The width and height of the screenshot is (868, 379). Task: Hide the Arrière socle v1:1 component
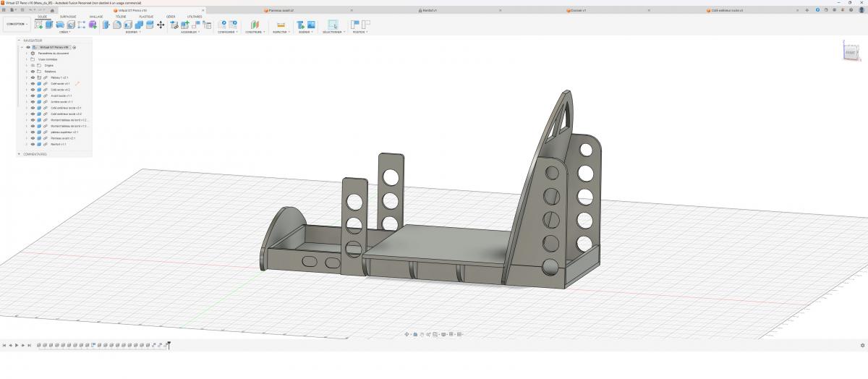pos(33,102)
